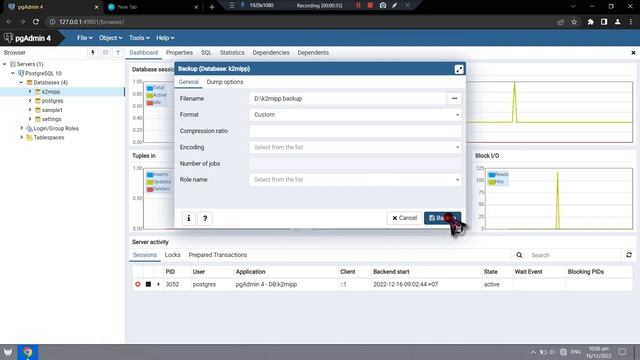Click the info icon button in Backup dialog
Image resolution: width=640 pixels, height=360 pixels.
[189, 218]
